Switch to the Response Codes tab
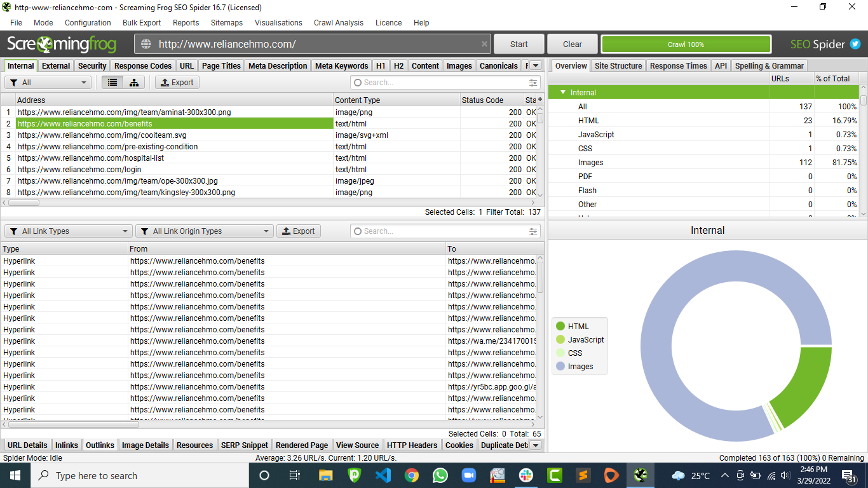Viewport: 868px width, 488px height. tap(143, 65)
